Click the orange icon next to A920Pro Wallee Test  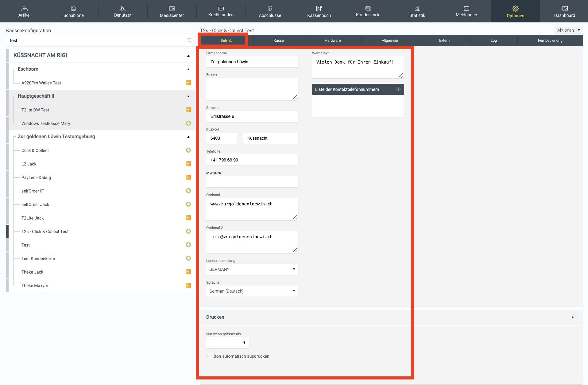(x=188, y=83)
